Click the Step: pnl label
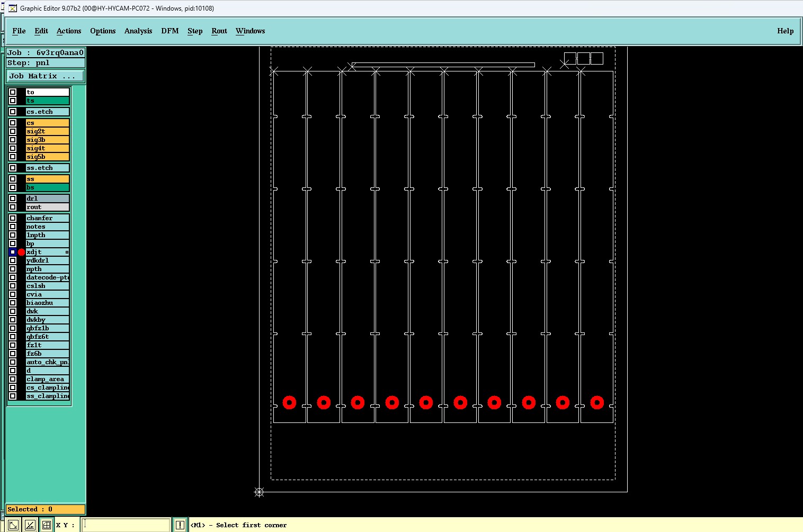This screenshot has height=532, width=803. [x=46, y=62]
